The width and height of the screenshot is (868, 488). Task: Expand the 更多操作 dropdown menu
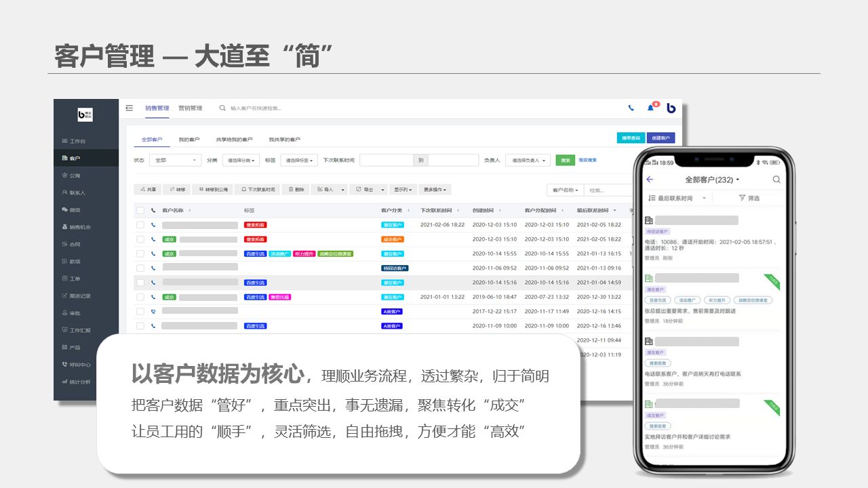point(435,190)
